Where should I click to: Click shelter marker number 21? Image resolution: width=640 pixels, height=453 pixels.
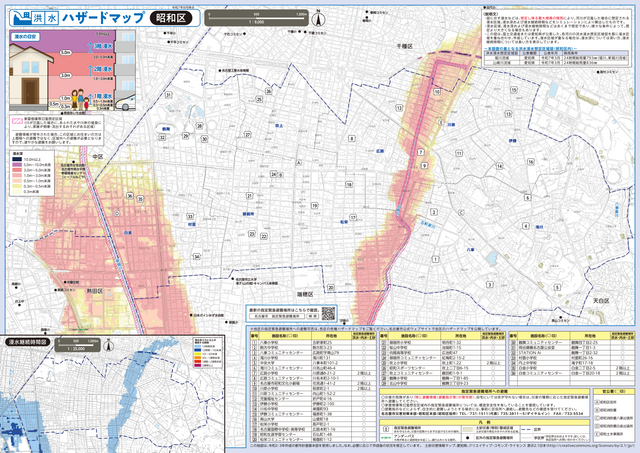pyautogui.click(x=249, y=196)
